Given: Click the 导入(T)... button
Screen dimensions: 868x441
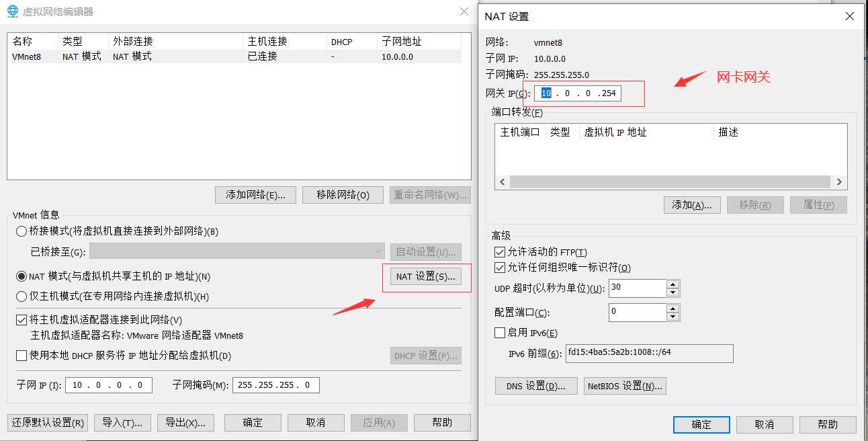Looking at the screenshot, I should (122, 423).
